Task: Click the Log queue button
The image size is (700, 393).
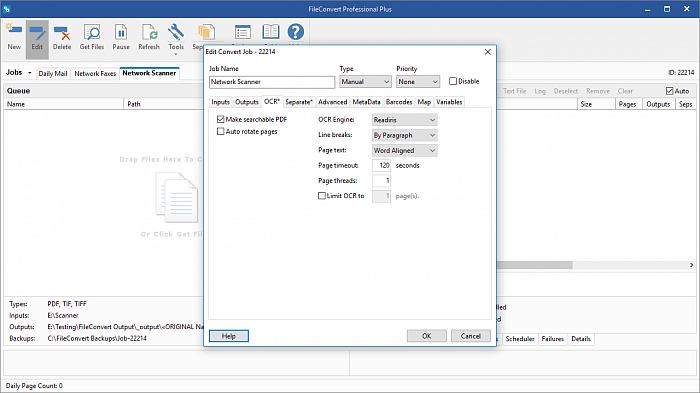Action: [x=540, y=91]
